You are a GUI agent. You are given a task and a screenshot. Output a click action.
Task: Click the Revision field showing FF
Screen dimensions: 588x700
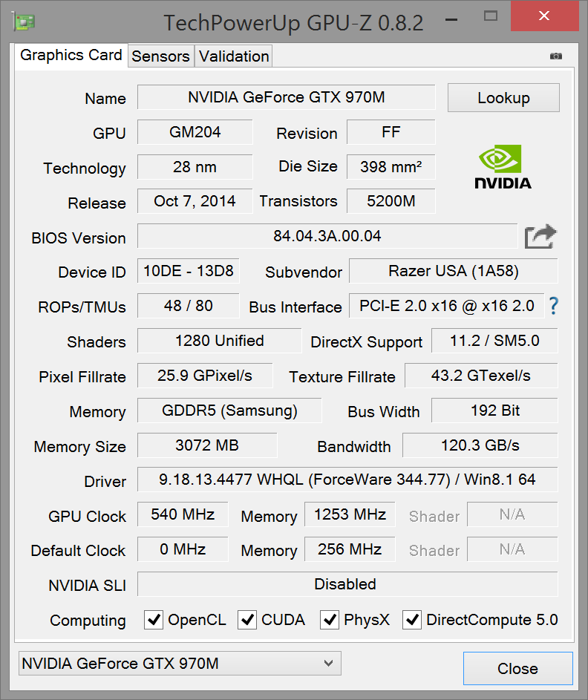point(391,132)
